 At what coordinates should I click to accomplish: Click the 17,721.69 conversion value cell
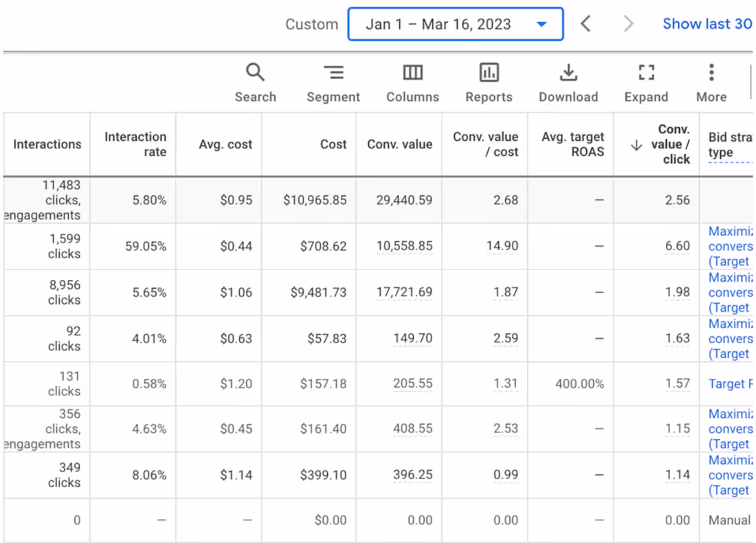404,292
